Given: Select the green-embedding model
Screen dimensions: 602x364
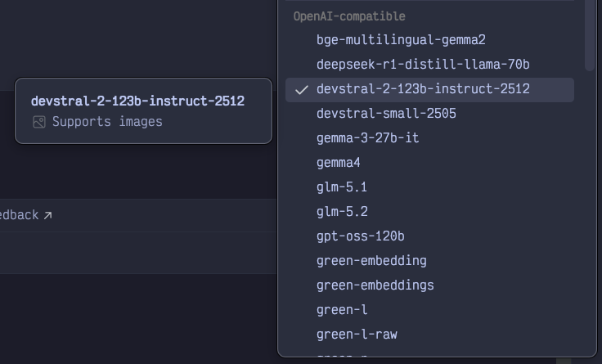Looking at the screenshot, I should point(429,261).
